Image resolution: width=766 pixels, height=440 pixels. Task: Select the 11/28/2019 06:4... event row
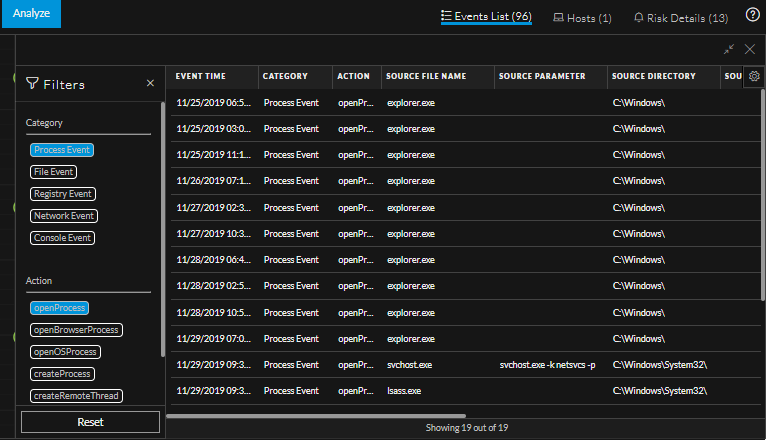click(x=466, y=260)
